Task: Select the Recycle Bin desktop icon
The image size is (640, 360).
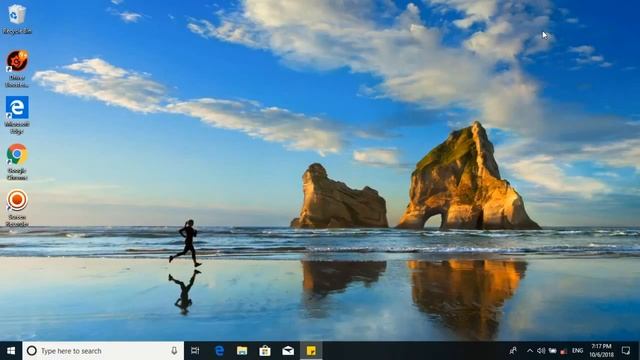Action: click(x=17, y=19)
